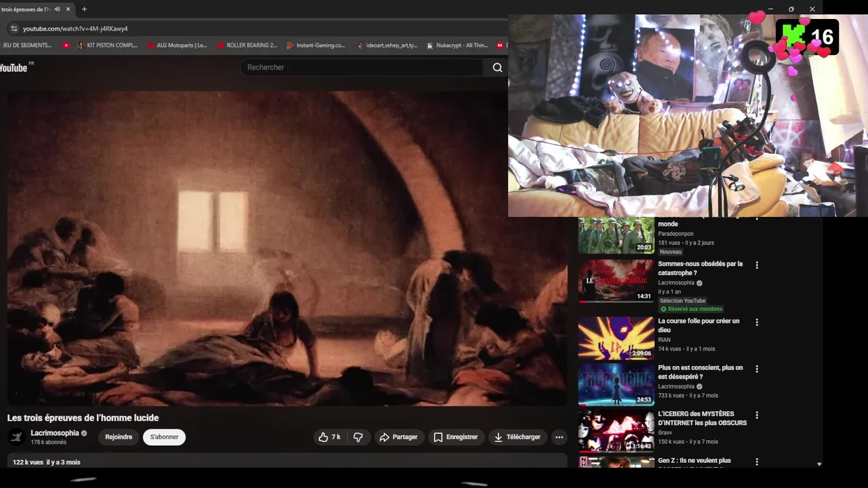Click the 'Sélection YouTube' label
The image size is (868, 488).
[683, 301]
